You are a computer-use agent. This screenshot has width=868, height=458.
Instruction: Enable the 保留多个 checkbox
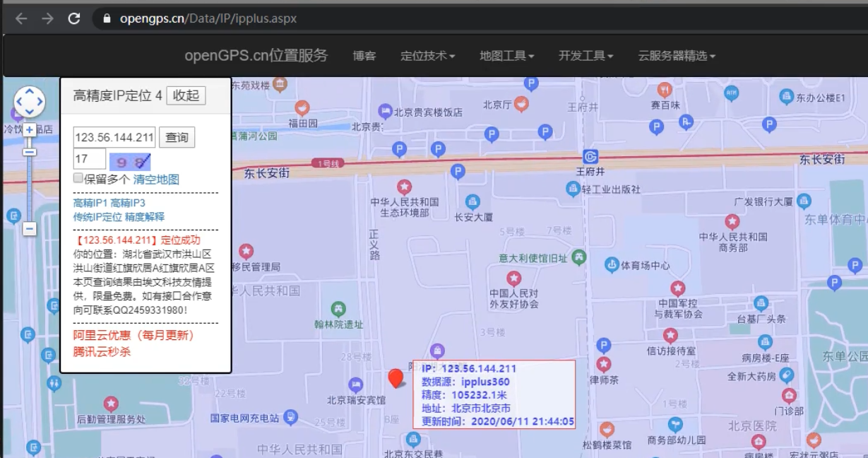(78, 178)
